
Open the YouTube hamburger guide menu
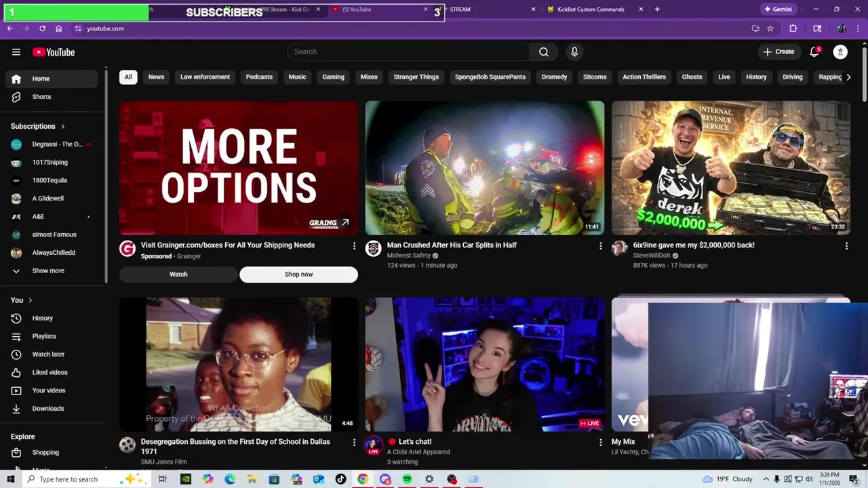tap(16, 52)
